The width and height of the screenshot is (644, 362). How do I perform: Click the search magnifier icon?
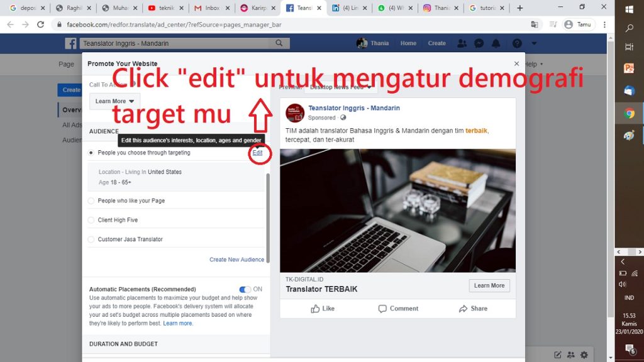pyautogui.click(x=279, y=43)
